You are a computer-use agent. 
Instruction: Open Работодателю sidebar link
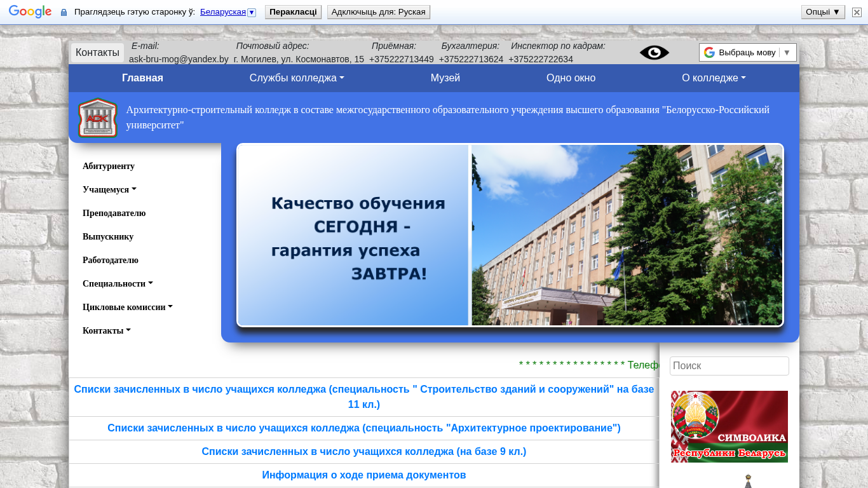click(111, 261)
